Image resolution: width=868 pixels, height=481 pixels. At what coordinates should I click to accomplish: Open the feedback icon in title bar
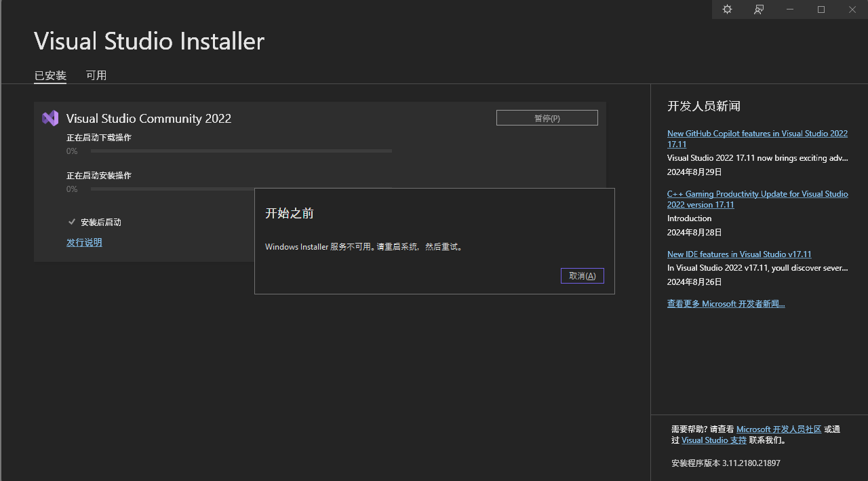[x=759, y=9]
